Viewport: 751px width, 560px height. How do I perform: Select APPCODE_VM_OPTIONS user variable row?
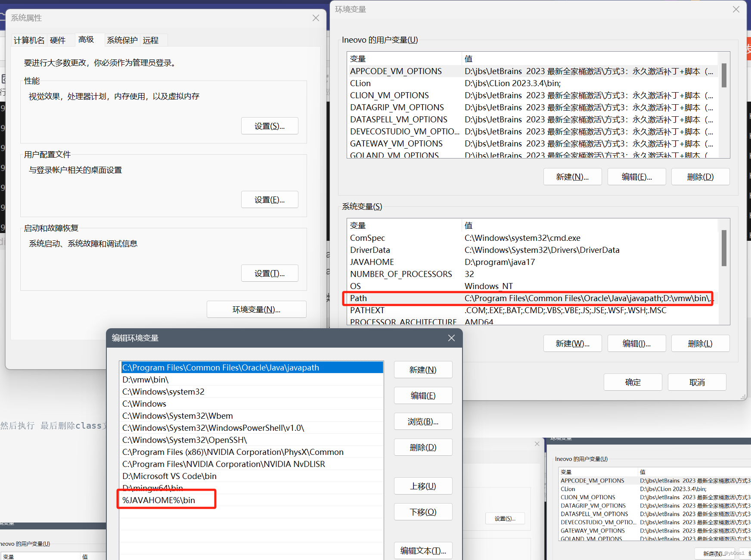tap(532, 71)
